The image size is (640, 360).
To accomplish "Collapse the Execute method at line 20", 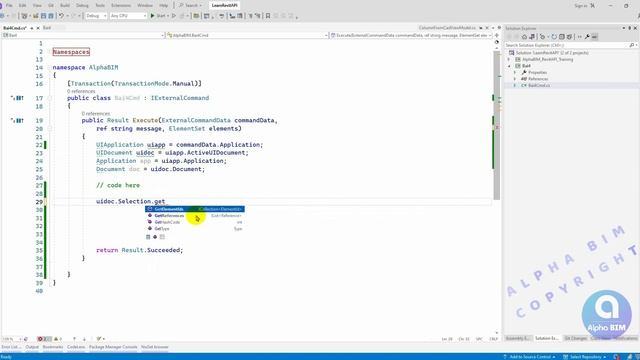I will 49,129.
